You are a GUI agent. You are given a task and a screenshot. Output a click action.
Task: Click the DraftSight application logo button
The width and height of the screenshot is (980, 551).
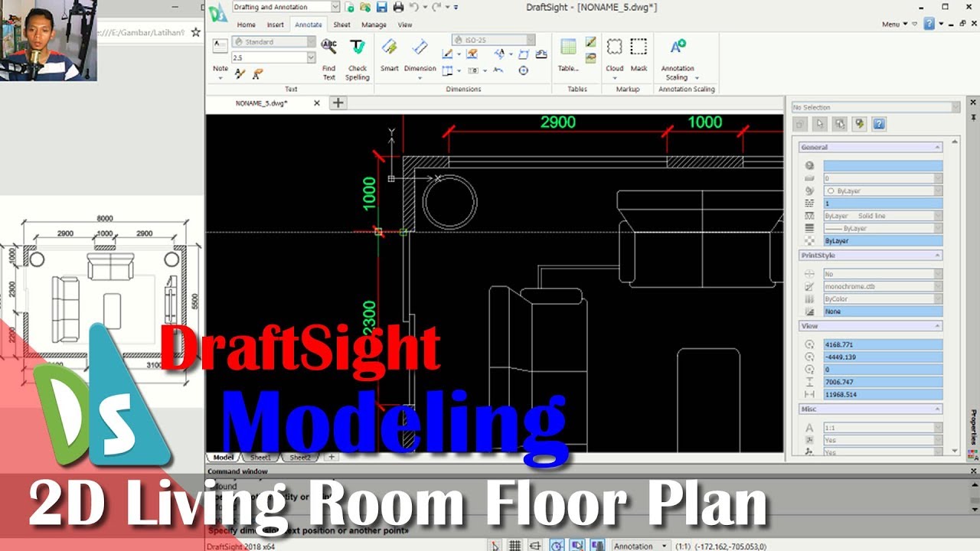coord(218,11)
